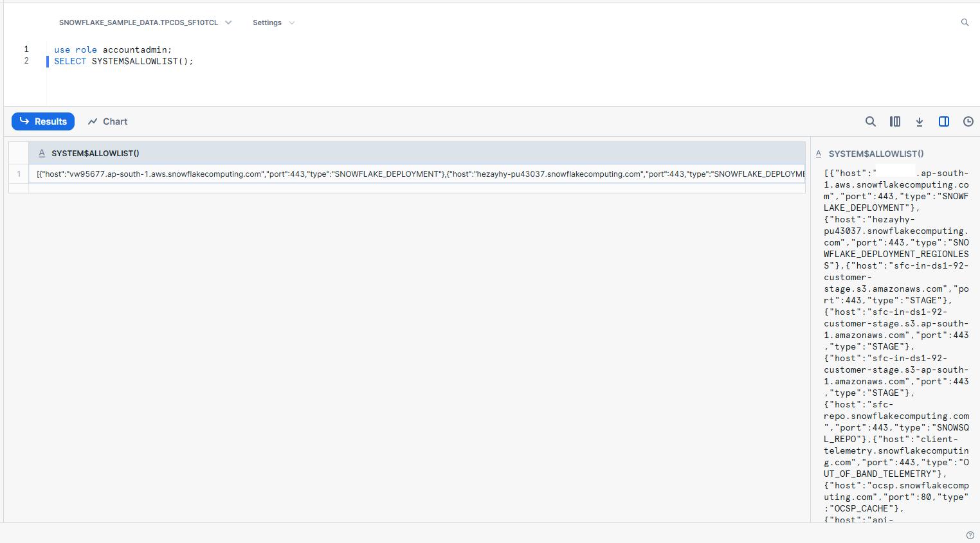Click the columns display icon above results
The image size is (980, 543).
point(894,121)
